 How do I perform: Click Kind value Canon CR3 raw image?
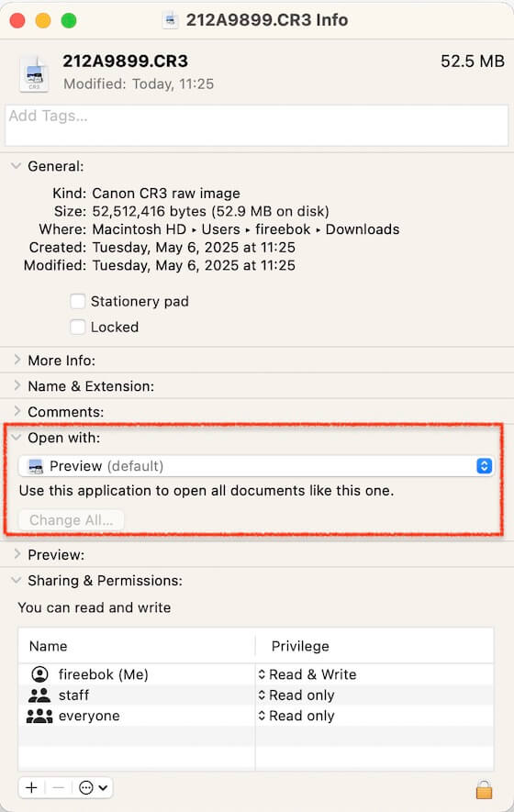click(166, 194)
